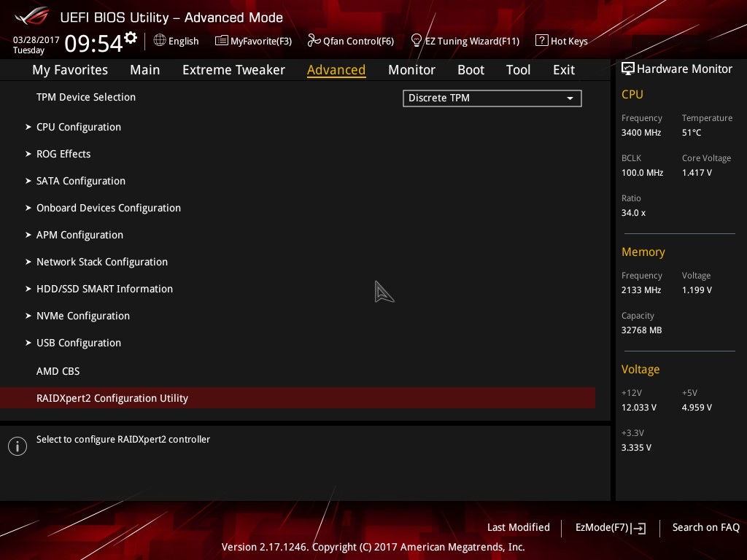Click the Hardware Monitor panel icon
747x560 pixels.
coord(628,68)
